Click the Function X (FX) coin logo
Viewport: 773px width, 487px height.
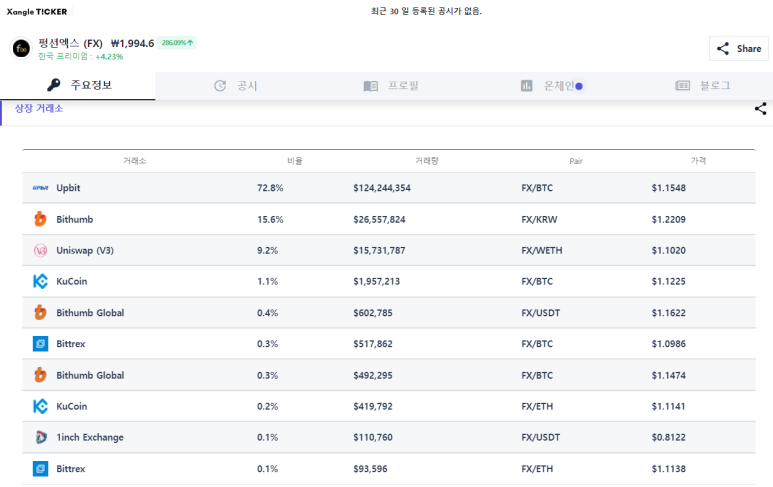[21, 48]
